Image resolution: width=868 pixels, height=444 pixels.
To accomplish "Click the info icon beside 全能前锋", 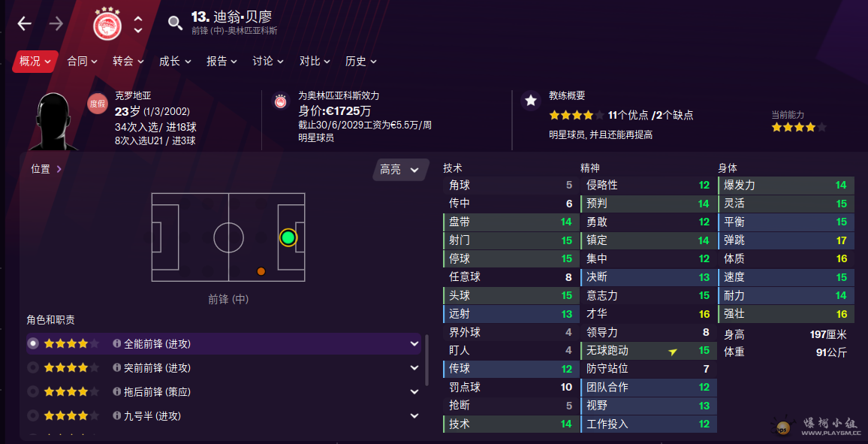I will coord(116,343).
